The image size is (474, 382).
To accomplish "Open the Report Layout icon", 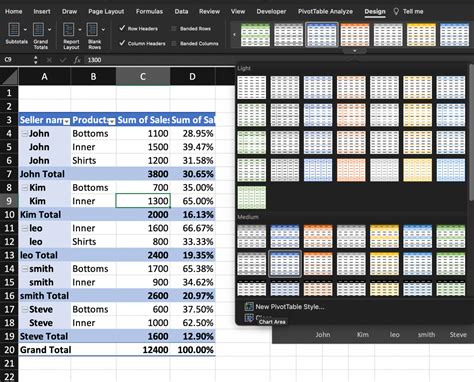I will (x=69, y=29).
